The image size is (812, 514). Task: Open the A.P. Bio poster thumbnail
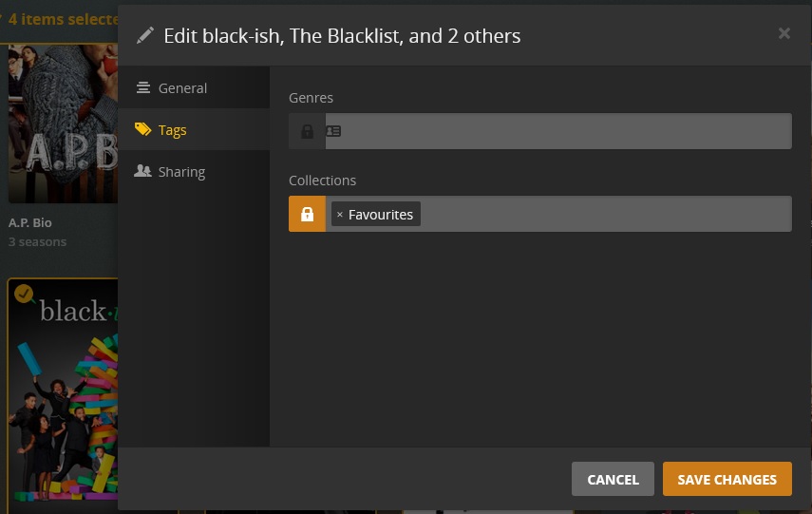coord(63,124)
